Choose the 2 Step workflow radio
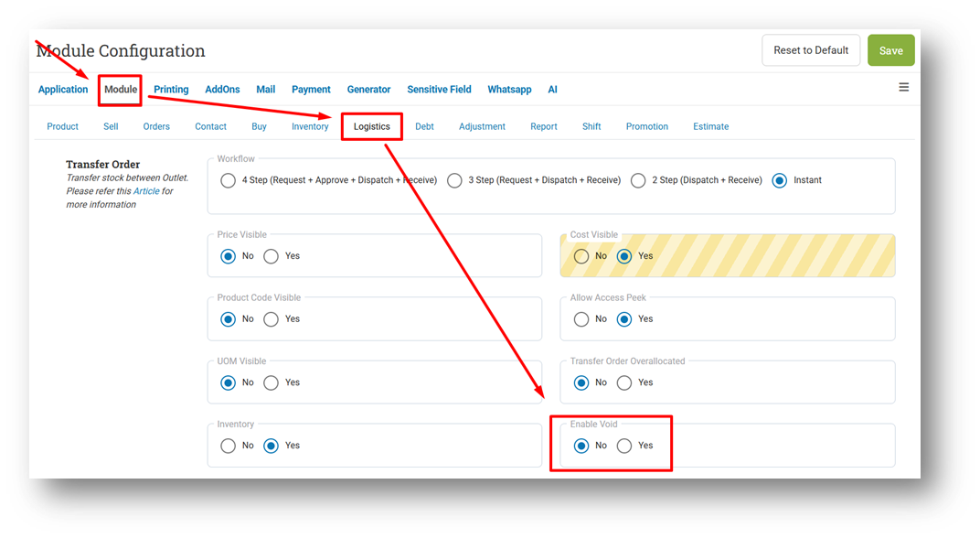Viewport: 980px width, 538px height. [x=638, y=181]
